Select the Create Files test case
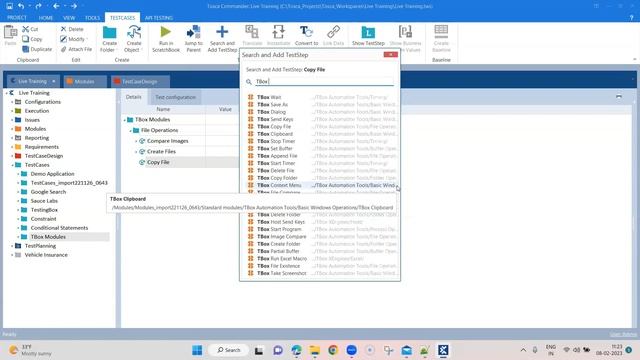This screenshot has width=640, height=360. coord(161,151)
